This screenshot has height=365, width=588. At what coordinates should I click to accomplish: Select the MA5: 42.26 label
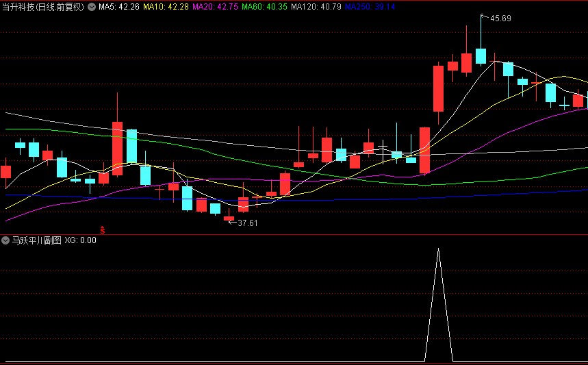(119, 7)
